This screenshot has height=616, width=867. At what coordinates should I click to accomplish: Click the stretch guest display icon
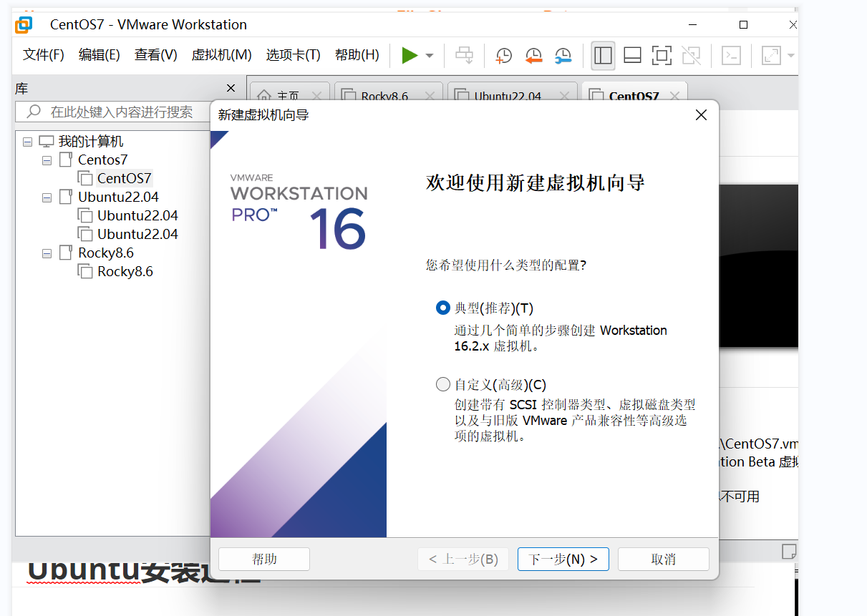click(x=770, y=55)
